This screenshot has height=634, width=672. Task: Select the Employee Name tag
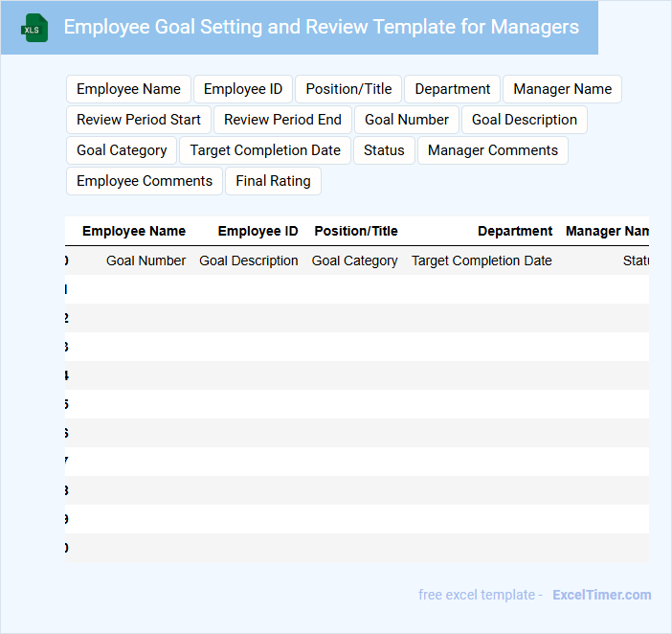pyautogui.click(x=128, y=89)
